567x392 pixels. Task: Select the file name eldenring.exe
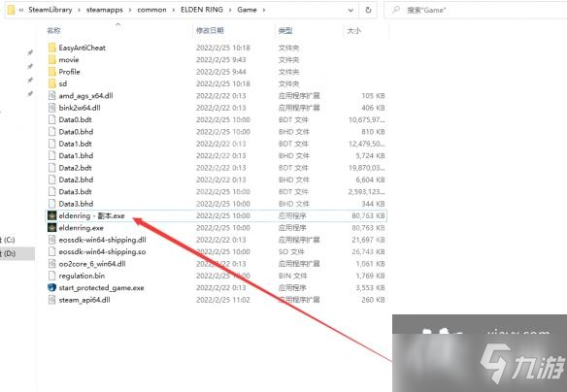coord(81,228)
